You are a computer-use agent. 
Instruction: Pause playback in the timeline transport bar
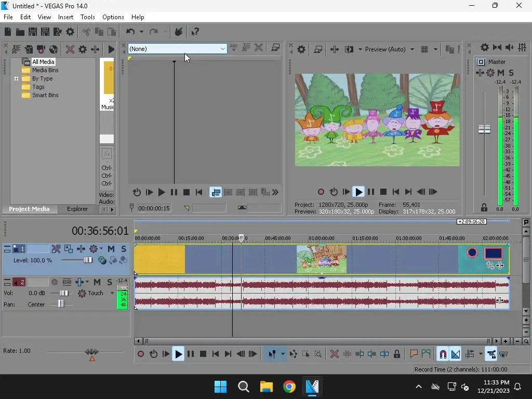coord(191,354)
